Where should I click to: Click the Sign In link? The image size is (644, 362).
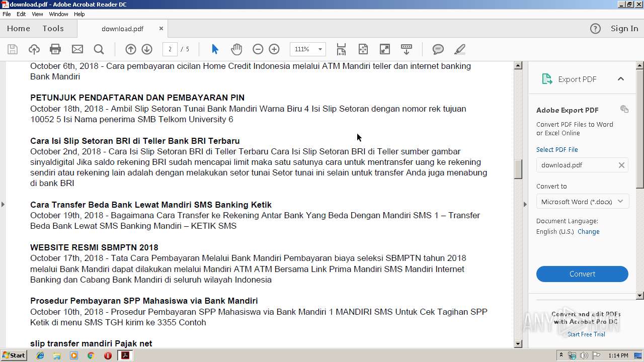coord(624,29)
